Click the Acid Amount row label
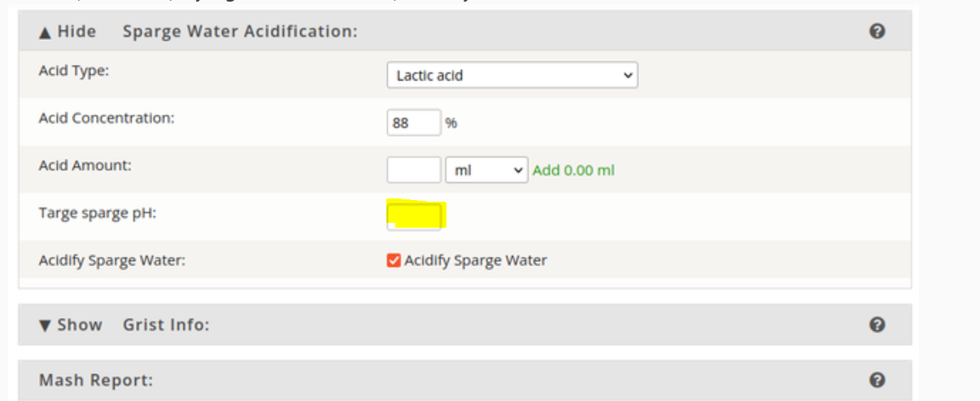 pos(85,165)
